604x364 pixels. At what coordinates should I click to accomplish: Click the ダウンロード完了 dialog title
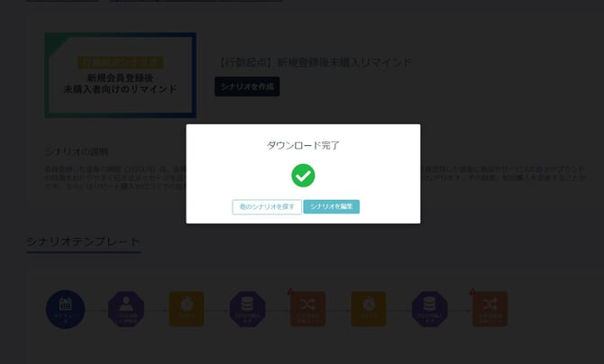pos(303,145)
